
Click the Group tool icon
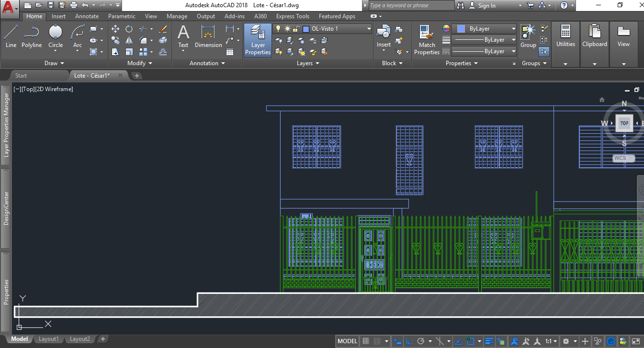click(x=528, y=36)
